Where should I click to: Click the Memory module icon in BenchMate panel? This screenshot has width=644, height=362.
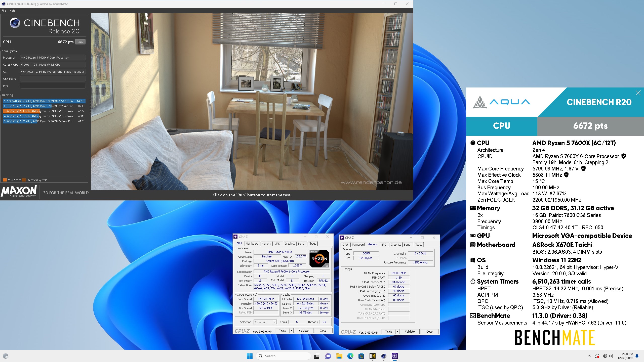pos(473,208)
